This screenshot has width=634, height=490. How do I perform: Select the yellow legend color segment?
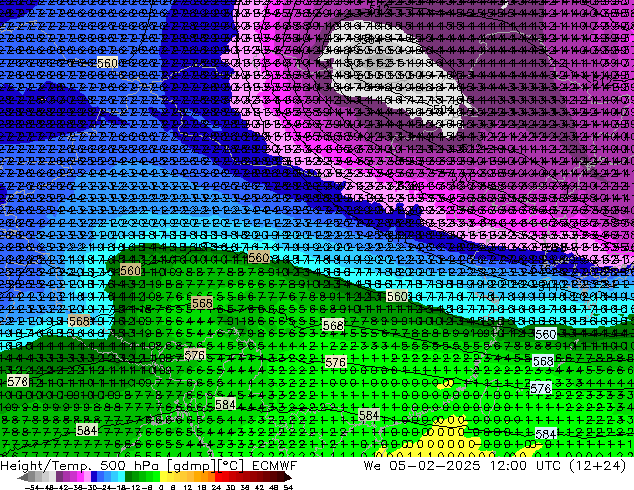[163, 477]
